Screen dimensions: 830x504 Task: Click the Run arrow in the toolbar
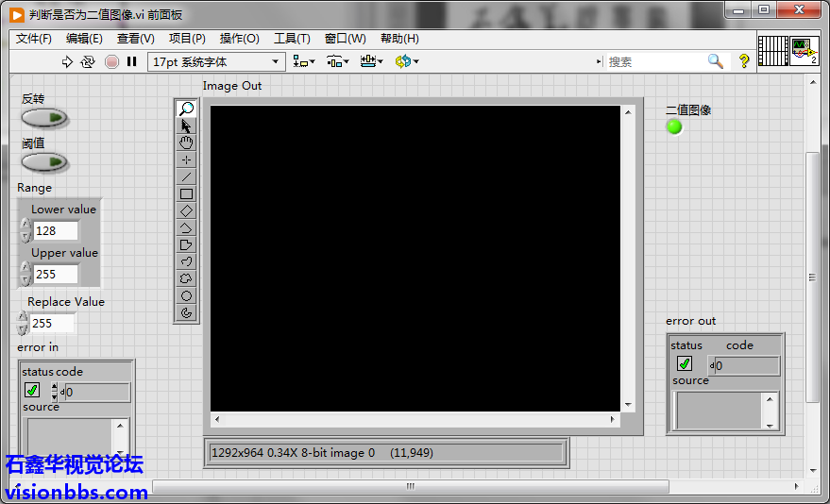point(67,61)
